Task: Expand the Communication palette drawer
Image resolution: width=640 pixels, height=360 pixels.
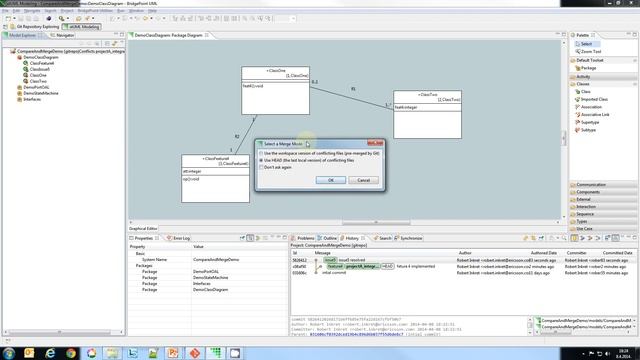Action: pyautogui.click(x=603, y=185)
